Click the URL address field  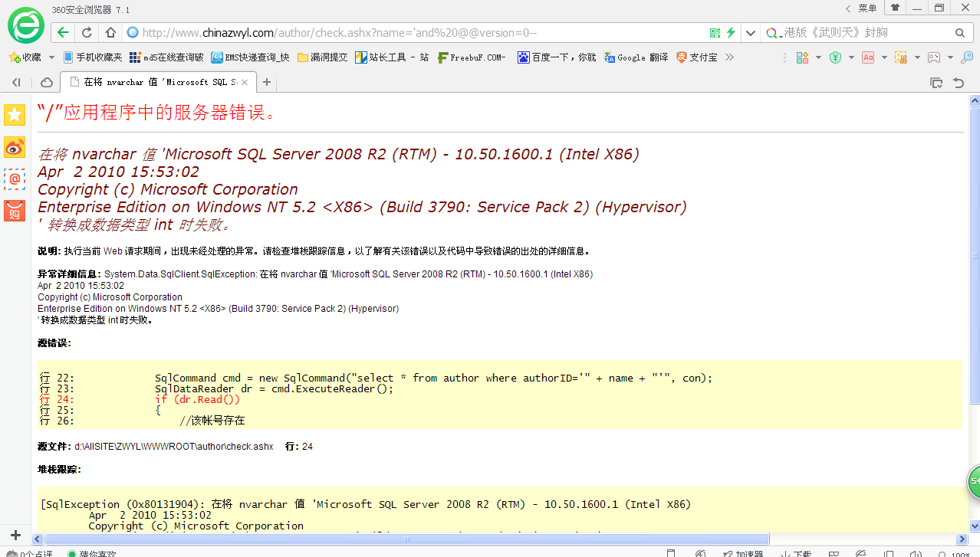422,33
